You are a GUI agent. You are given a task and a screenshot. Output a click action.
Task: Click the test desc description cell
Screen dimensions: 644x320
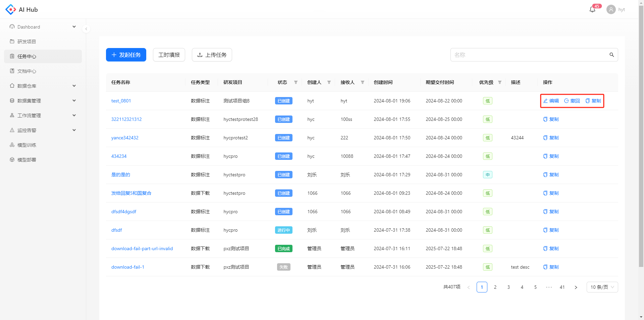coord(520,267)
